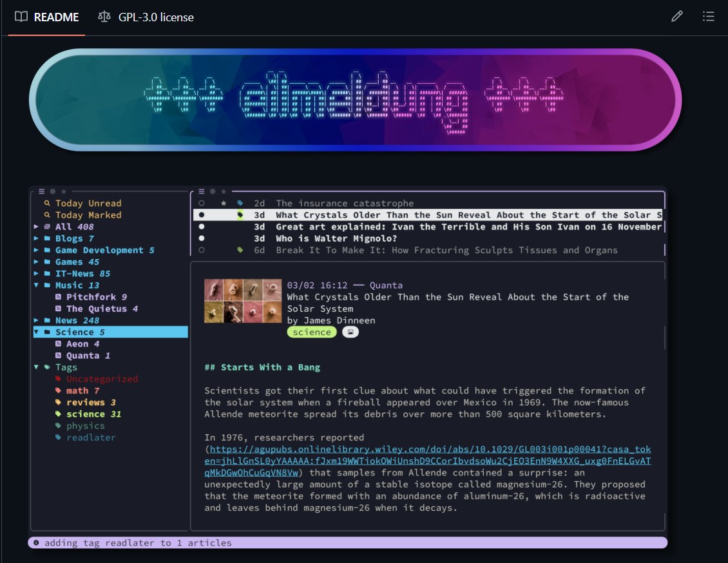Screen dimensions: 728x563
Task: Open the README outline list icon
Action: (709, 16)
